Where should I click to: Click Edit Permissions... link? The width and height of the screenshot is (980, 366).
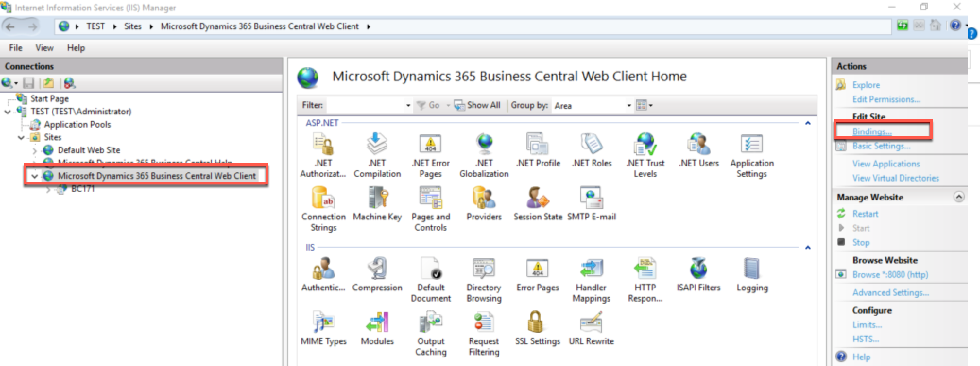click(886, 99)
